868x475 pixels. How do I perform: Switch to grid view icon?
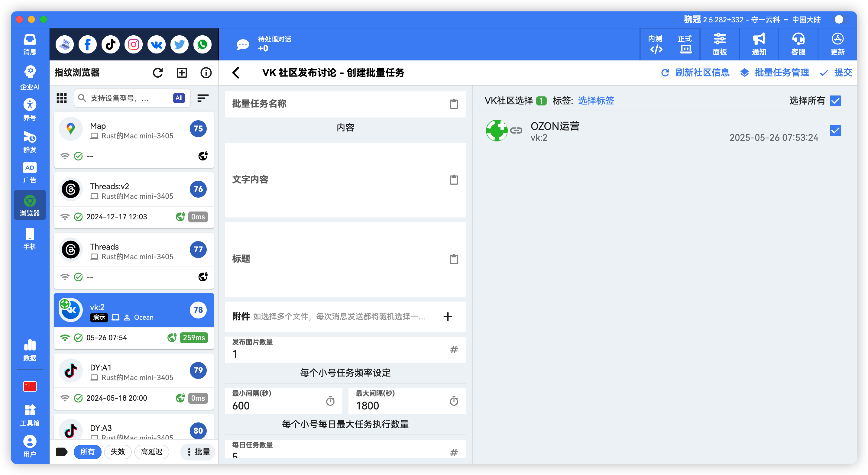pyautogui.click(x=61, y=98)
